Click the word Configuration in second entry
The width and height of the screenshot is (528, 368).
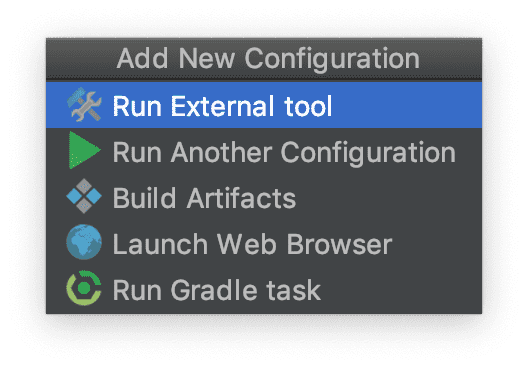coord(368,153)
